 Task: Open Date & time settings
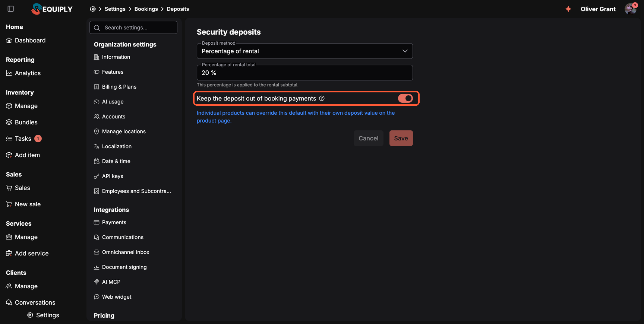(112, 161)
